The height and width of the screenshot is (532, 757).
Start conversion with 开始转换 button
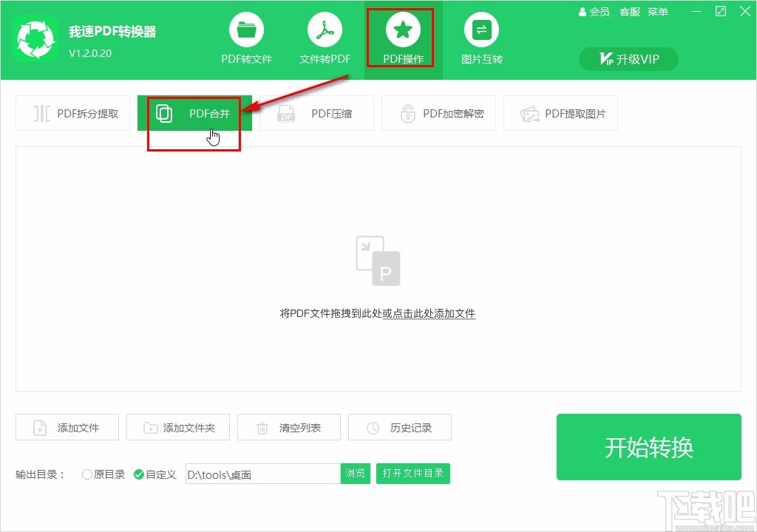[x=648, y=446]
